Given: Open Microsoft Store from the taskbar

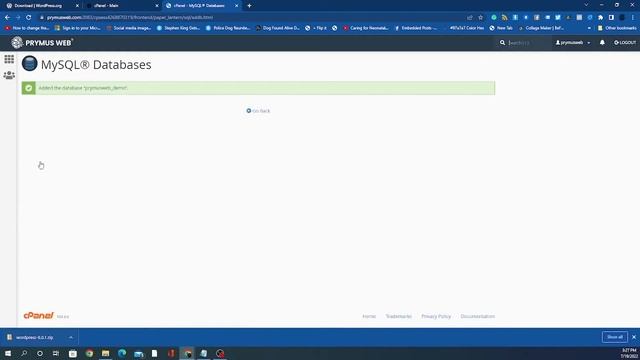Looking at the screenshot, I should pos(73,353).
